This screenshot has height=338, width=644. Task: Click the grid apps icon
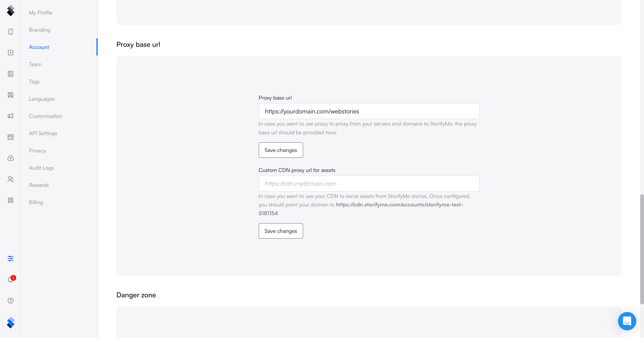tap(10, 200)
